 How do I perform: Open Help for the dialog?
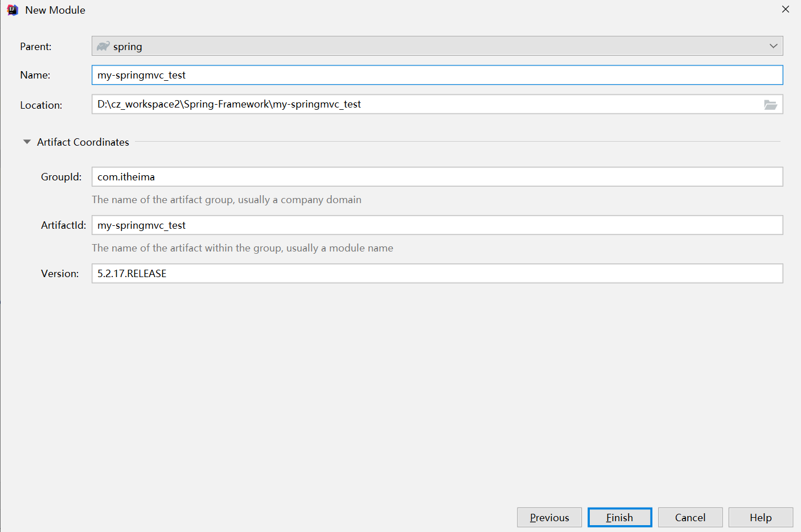761,517
